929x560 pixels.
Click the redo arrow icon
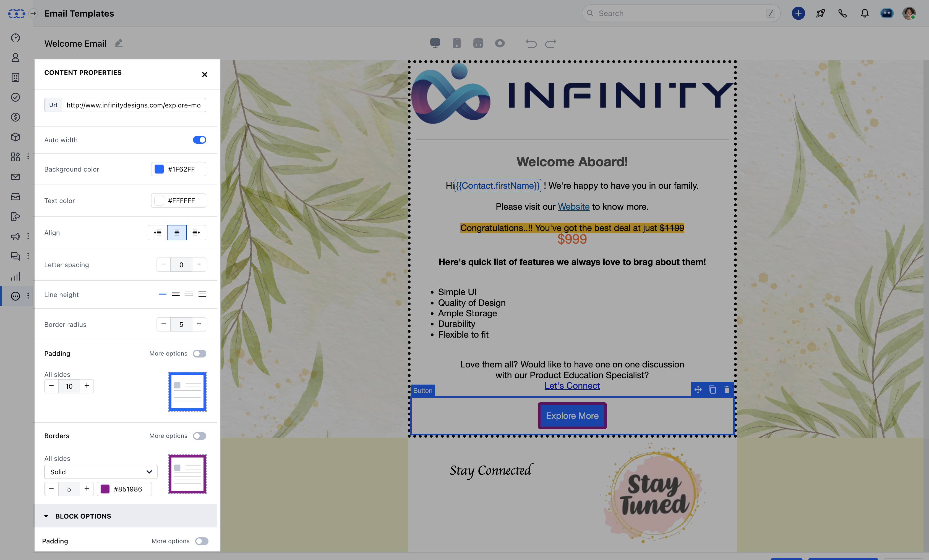point(550,44)
